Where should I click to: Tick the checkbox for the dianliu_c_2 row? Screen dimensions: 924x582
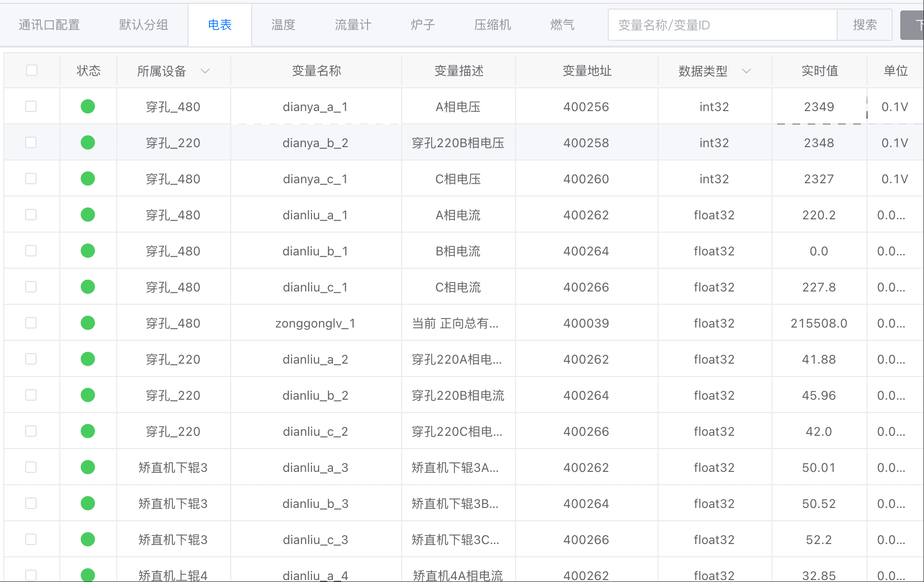(x=31, y=431)
